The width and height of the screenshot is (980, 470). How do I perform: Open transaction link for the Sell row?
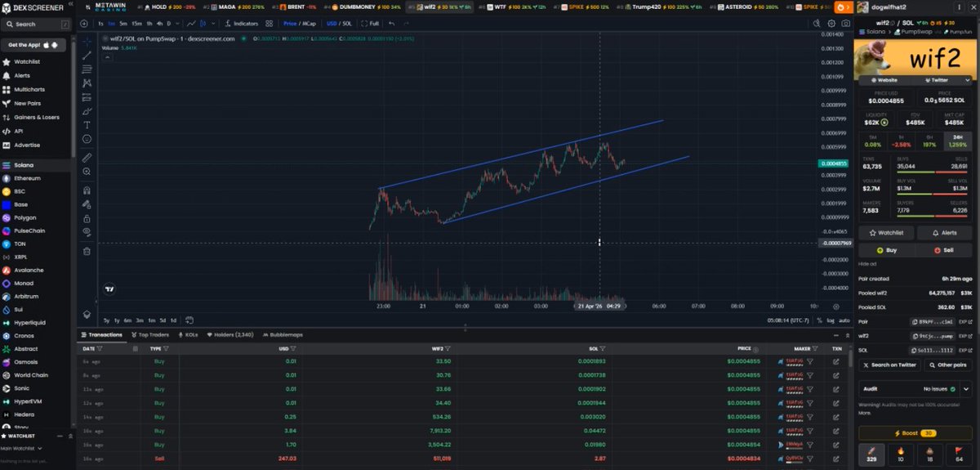click(x=835, y=459)
